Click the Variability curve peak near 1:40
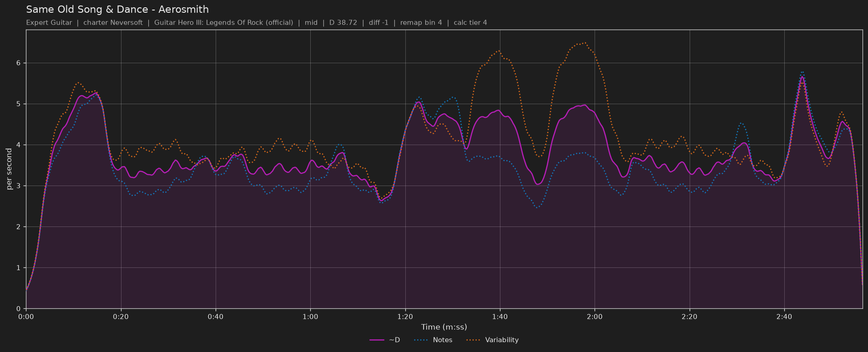Viewport: 868px width, 352px height. [499, 50]
